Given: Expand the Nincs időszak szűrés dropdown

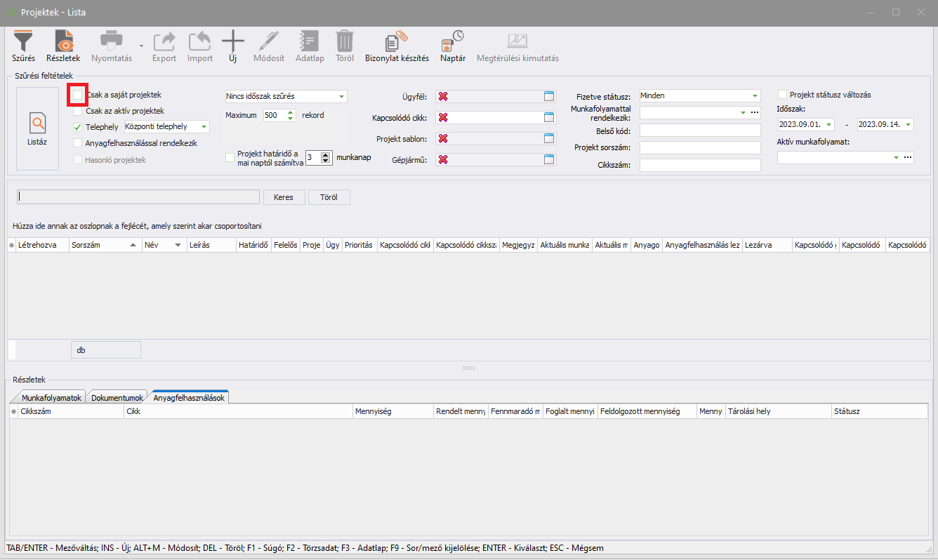Looking at the screenshot, I should (x=341, y=96).
